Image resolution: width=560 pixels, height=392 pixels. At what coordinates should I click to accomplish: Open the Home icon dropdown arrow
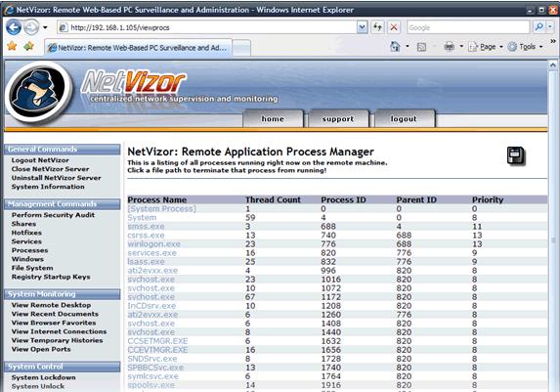point(408,47)
